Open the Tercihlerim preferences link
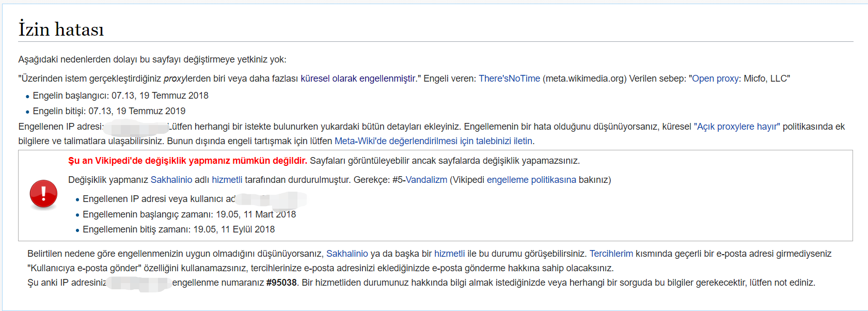The image size is (868, 311). click(x=611, y=254)
